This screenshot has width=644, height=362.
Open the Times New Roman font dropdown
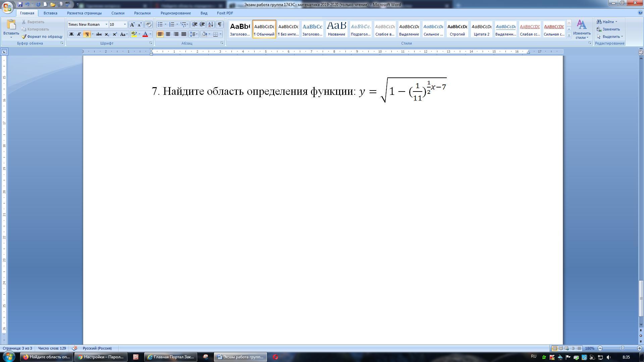click(x=106, y=24)
